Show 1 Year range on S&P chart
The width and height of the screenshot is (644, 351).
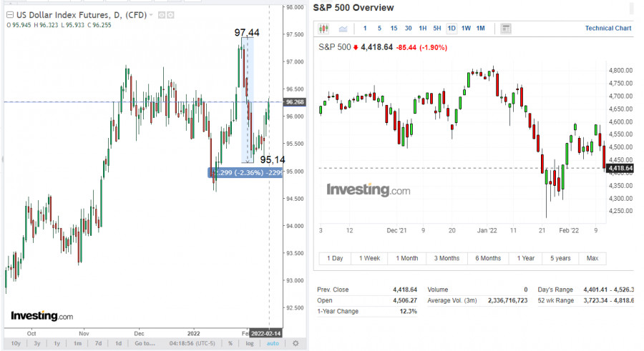coord(526,258)
